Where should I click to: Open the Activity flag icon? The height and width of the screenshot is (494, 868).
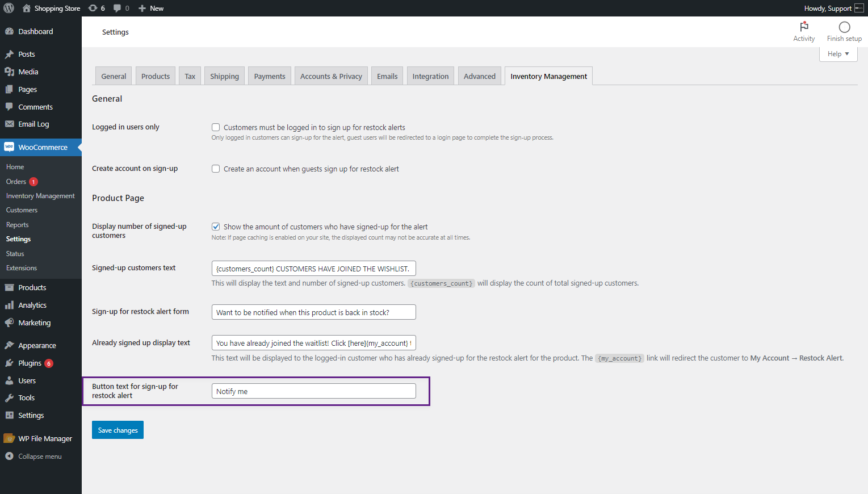point(804,27)
